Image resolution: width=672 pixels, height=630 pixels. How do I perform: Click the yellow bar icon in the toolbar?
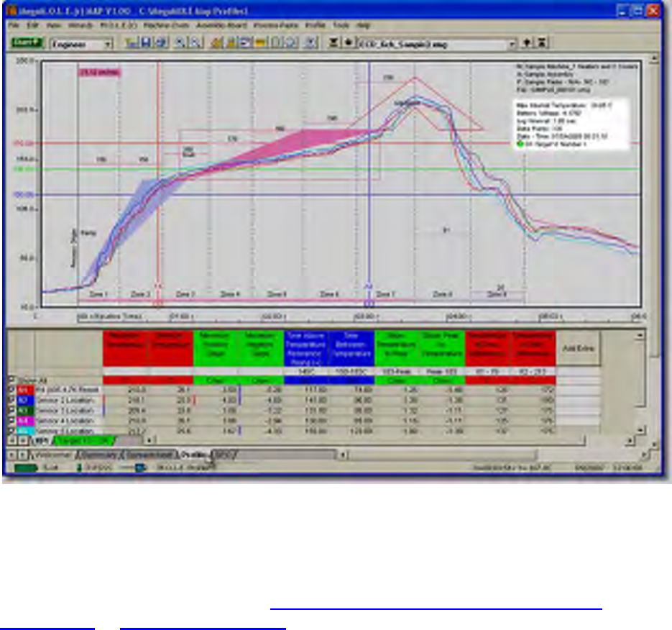click(x=260, y=42)
